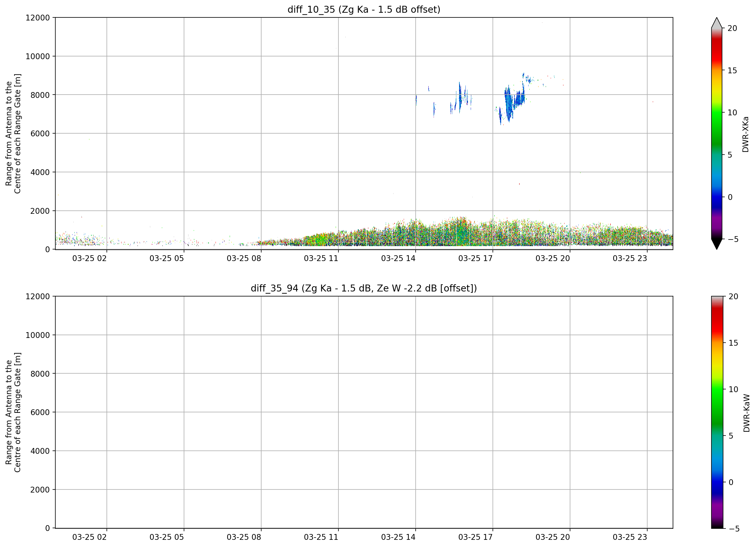
Task: Select the "5" tick on the DWR-XKa colorbar
Action: click(730, 155)
